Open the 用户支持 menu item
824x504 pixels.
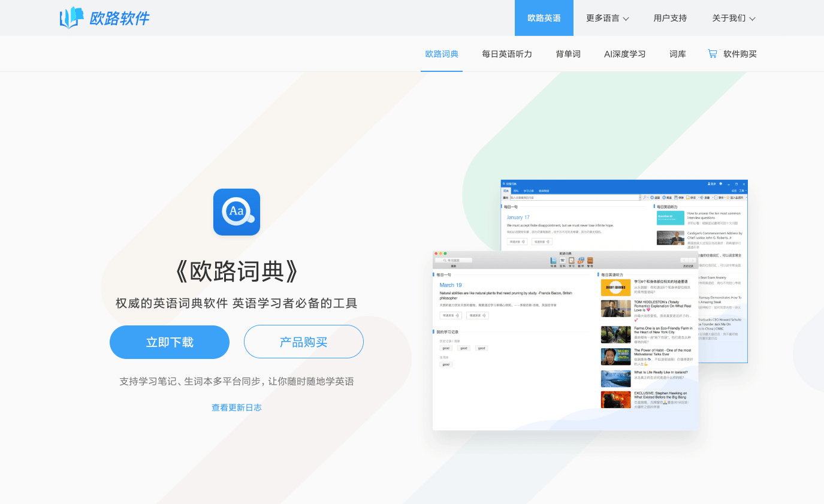tap(670, 18)
